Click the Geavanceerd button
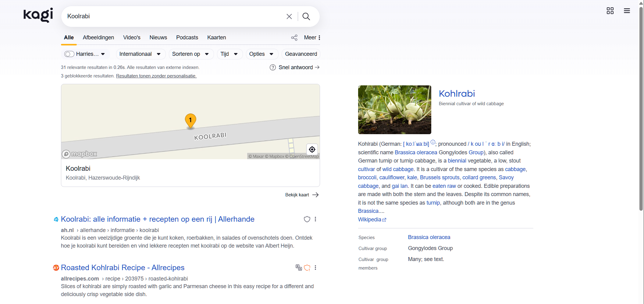The height and width of the screenshot is (304, 644). [x=301, y=54]
